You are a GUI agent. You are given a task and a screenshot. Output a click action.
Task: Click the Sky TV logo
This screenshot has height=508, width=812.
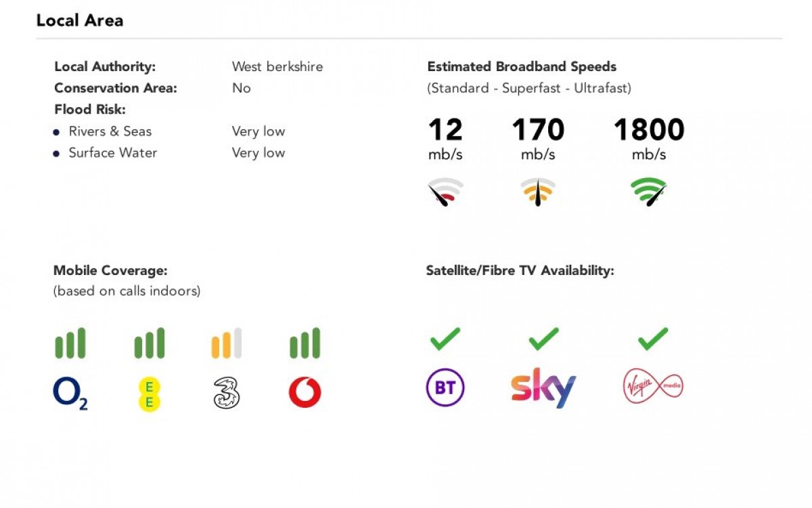point(543,387)
